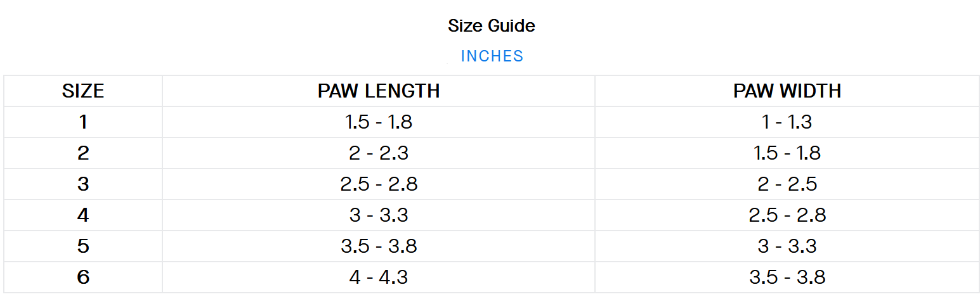The height and width of the screenshot is (299, 980).
Task: Click paw width value for size 2
Action: (x=787, y=153)
